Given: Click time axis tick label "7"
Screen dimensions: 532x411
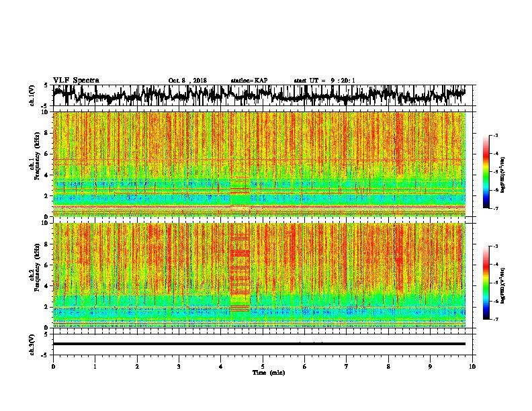Looking at the screenshot, I should pyautogui.click(x=347, y=367).
